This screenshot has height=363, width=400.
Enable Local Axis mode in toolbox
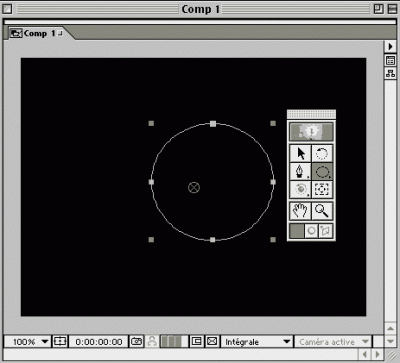click(x=297, y=231)
